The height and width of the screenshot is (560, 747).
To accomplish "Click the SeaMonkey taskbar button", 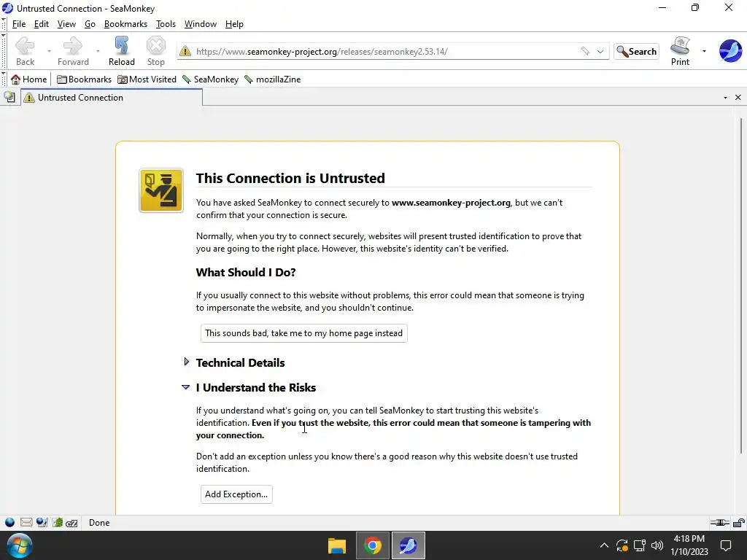I will click(x=409, y=545).
